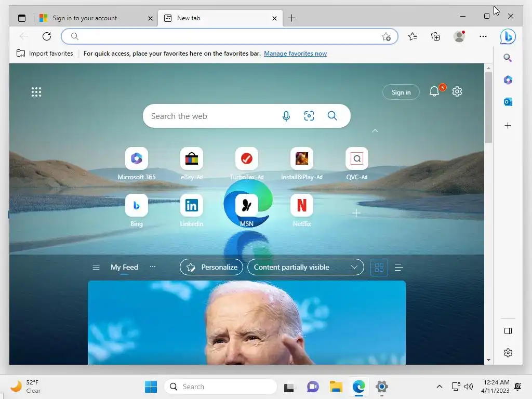
Task: Open the tab actions menu icon
Action: click(x=22, y=18)
